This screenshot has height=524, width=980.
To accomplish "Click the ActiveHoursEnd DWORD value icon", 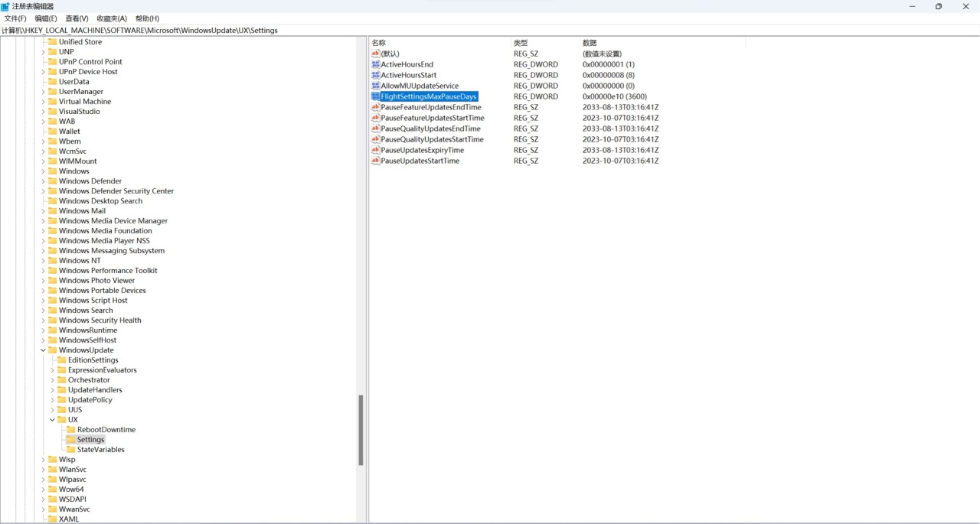I will pyautogui.click(x=375, y=64).
